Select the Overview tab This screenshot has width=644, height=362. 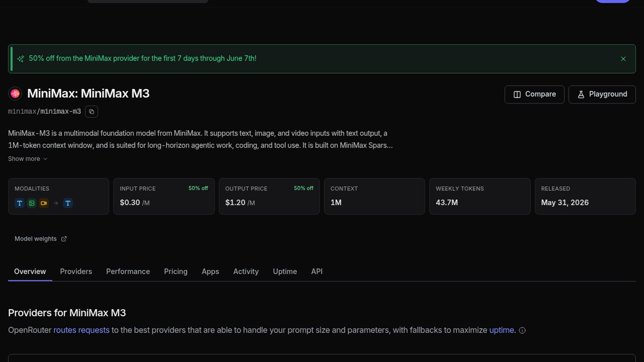pyautogui.click(x=30, y=271)
